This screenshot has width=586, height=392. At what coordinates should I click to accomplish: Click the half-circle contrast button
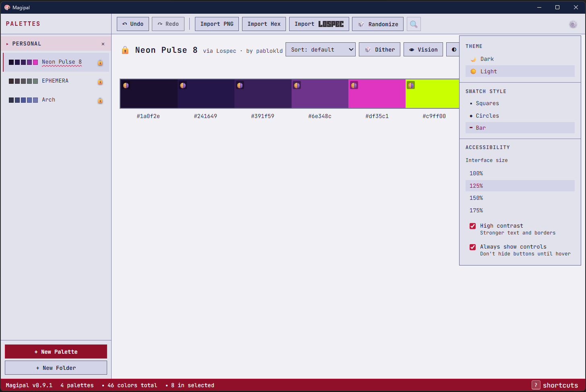click(453, 50)
